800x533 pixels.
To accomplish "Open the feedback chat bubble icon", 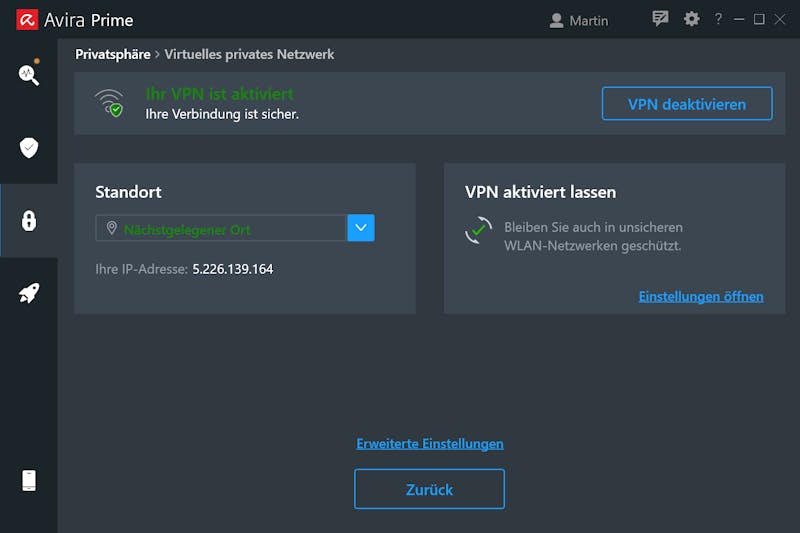I will 660,19.
